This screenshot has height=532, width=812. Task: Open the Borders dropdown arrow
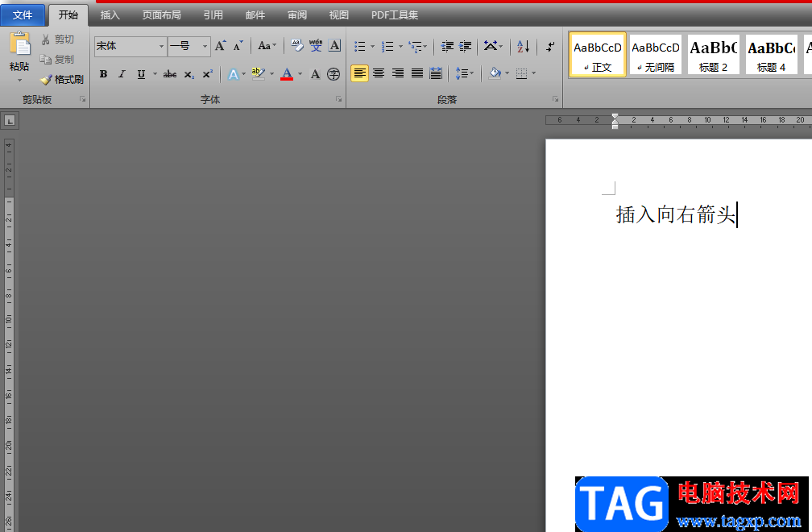(533, 73)
